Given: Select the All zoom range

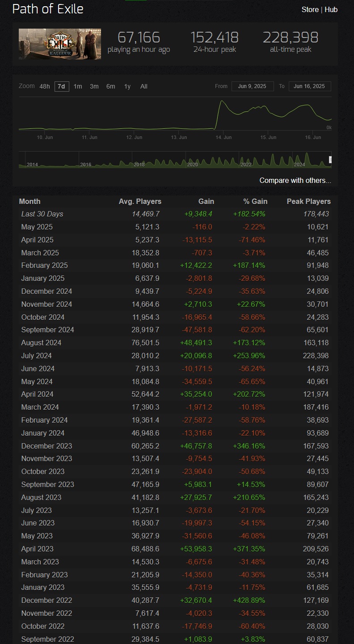Looking at the screenshot, I should (x=143, y=86).
